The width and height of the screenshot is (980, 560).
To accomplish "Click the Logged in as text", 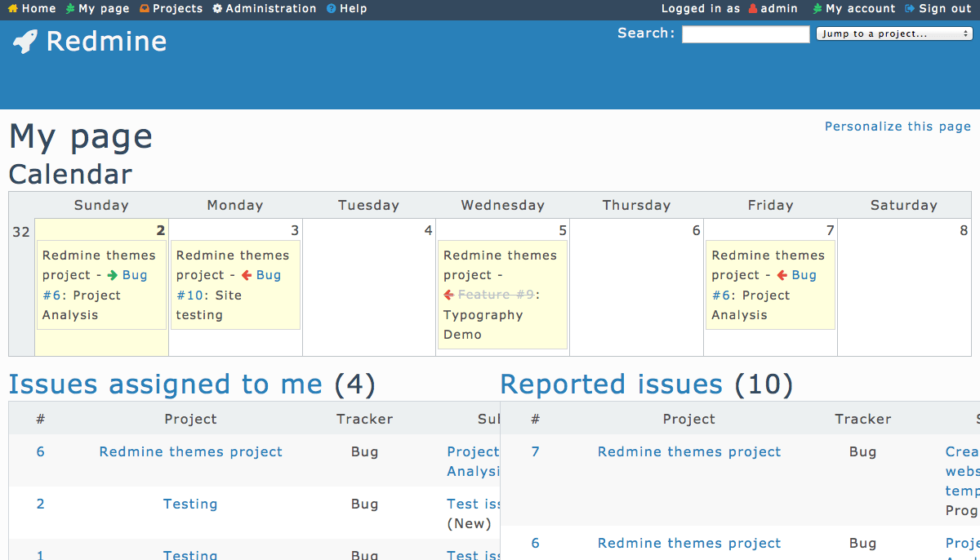I will coord(701,9).
